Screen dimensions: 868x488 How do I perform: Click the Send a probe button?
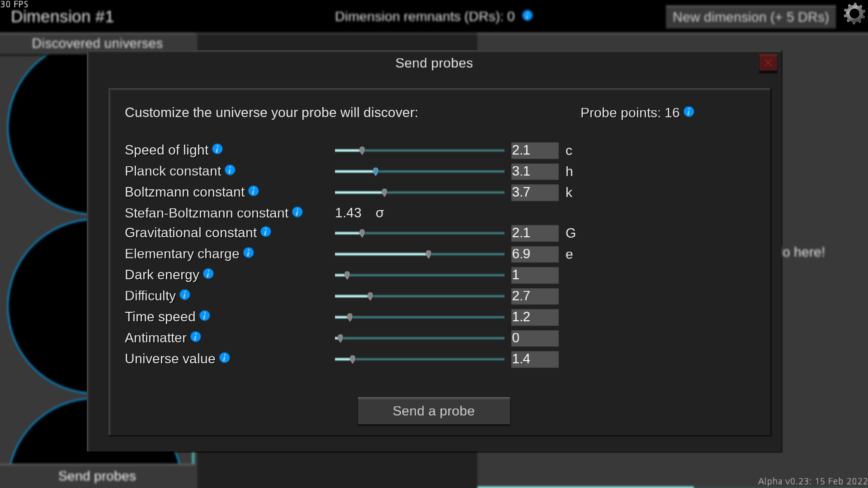click(x=434, y=411)
